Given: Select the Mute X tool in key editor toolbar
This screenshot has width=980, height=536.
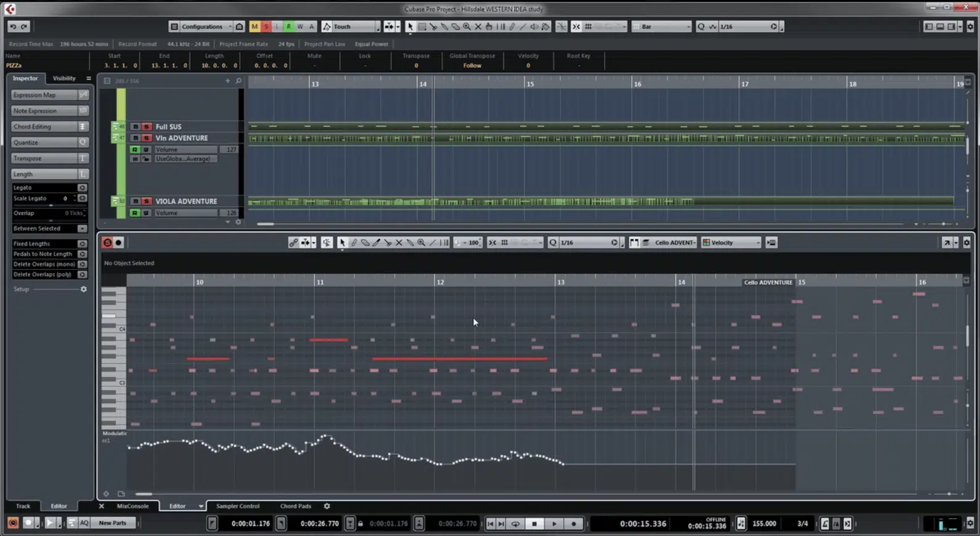Looking at the screenshot, I should [x=399, y=243].
